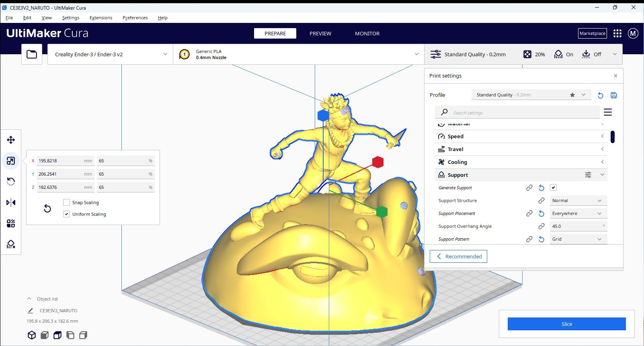644x346 pixels.
Task: Open the Help menu
Action: click(x=163, y=18)
